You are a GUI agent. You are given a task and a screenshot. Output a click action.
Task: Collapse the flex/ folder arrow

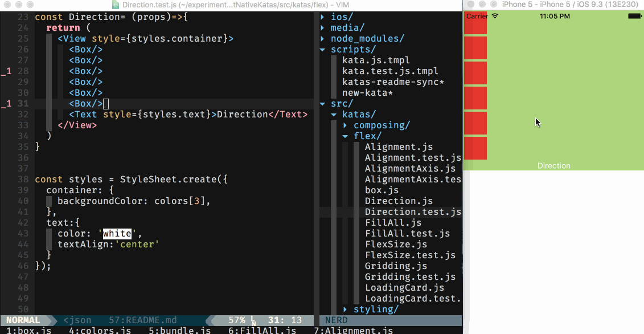click(x=346, y=136)
